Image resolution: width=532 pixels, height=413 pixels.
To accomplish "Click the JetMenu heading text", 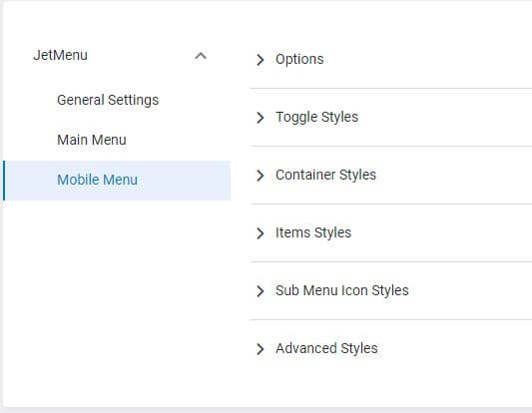I will click(x=61, y=55).
